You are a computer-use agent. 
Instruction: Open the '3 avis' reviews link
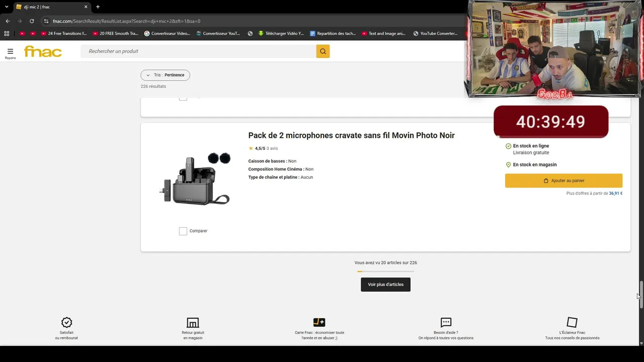click(272, 148)
